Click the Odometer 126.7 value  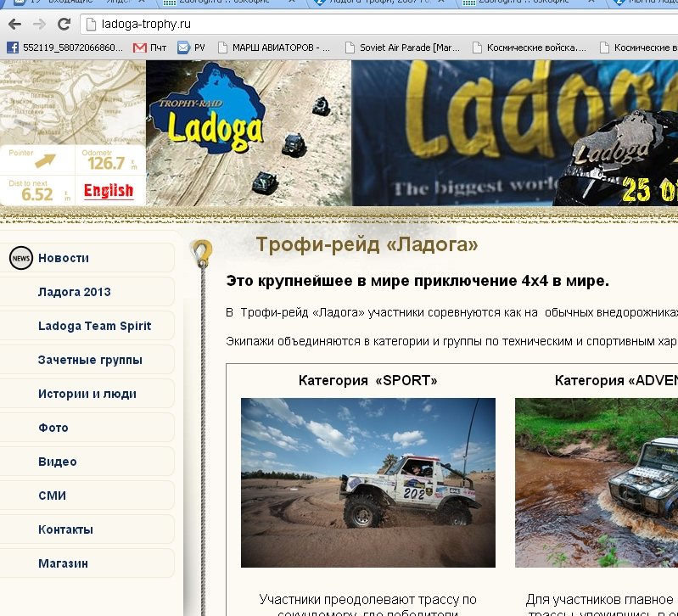tap(106, 164)
